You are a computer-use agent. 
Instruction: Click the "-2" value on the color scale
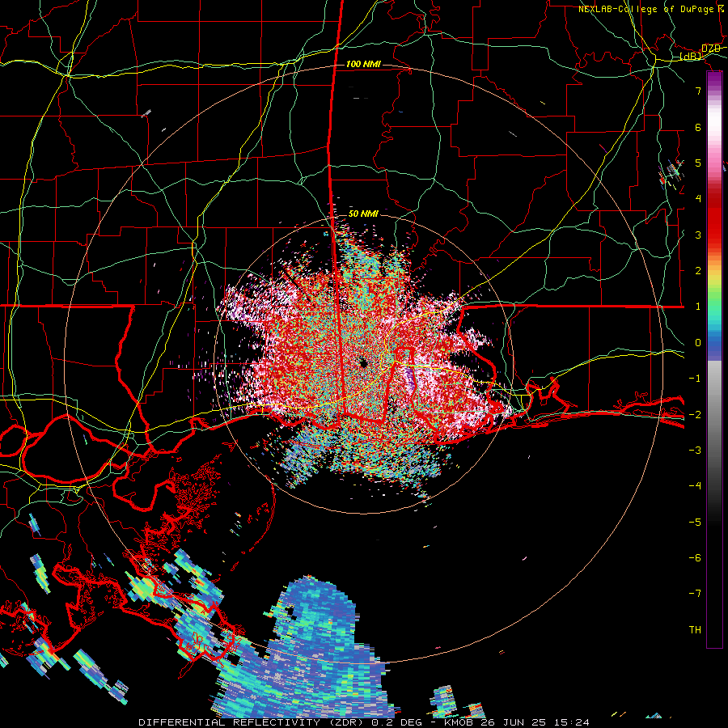(x=695, y=414)
